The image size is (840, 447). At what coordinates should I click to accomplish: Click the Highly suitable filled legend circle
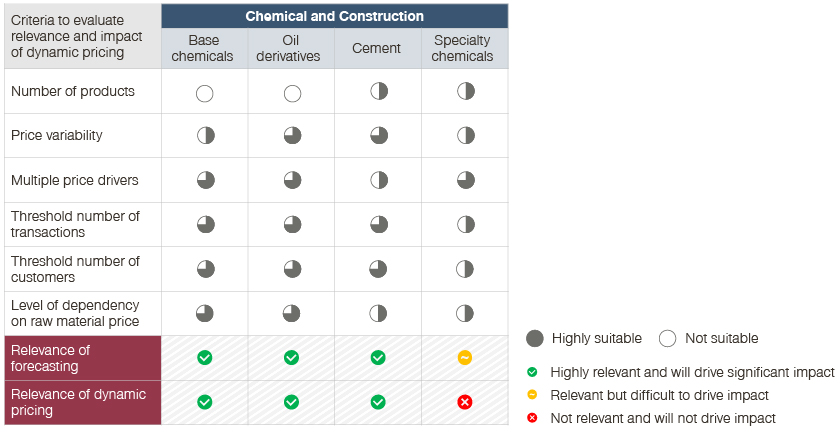534,338
